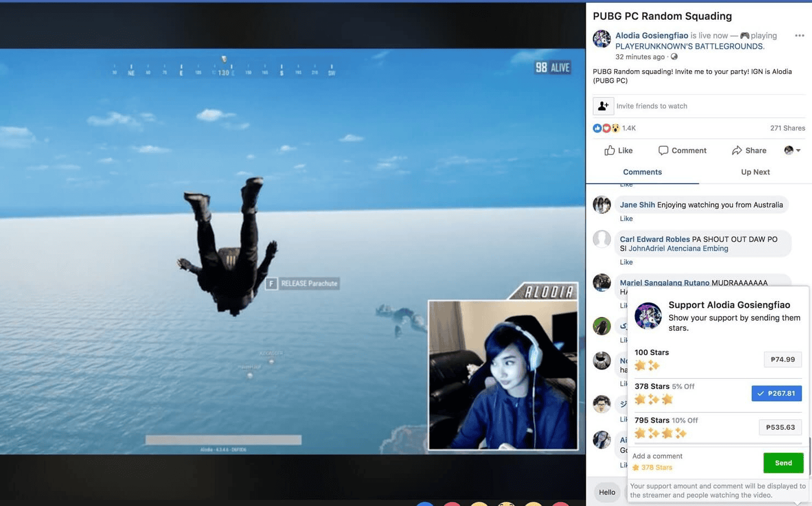
Task: Switch to the Up Next tab
Action: 756,172
